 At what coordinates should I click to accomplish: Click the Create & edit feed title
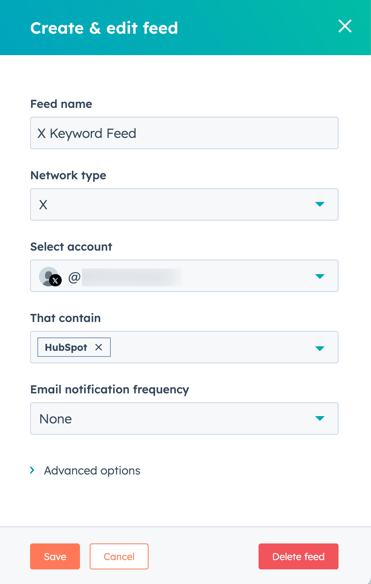point(104,28)
